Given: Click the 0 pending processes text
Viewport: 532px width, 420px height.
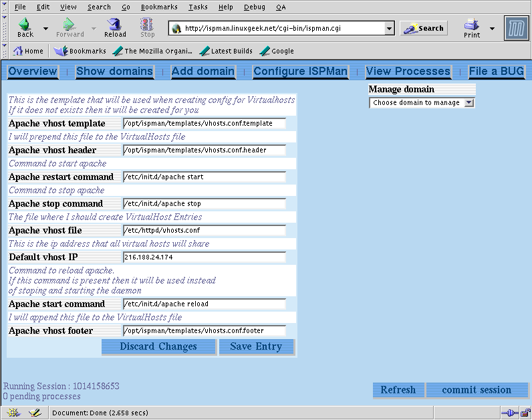Looking at the screenshot, I should [x=41, y=396].
